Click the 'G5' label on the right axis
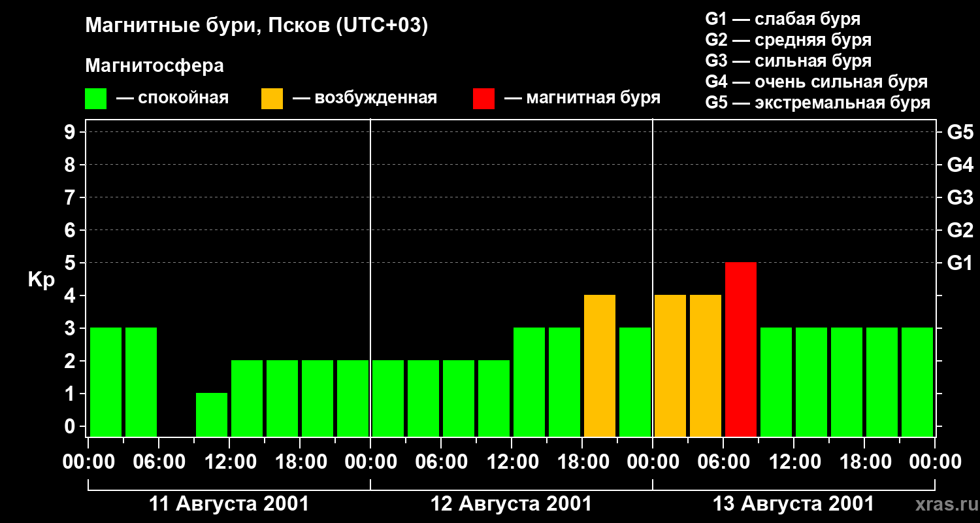The width and height of the screenshot is (980, 523). tap(960, 132)
